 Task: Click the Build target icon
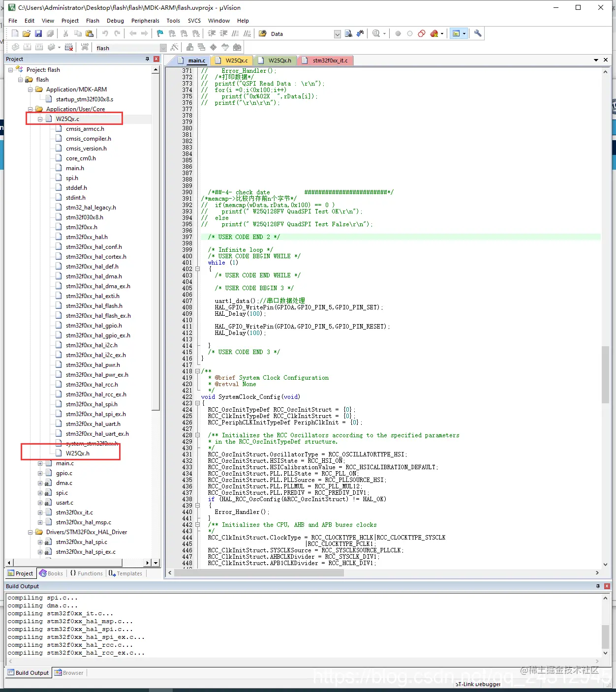(x=27, y=47)
